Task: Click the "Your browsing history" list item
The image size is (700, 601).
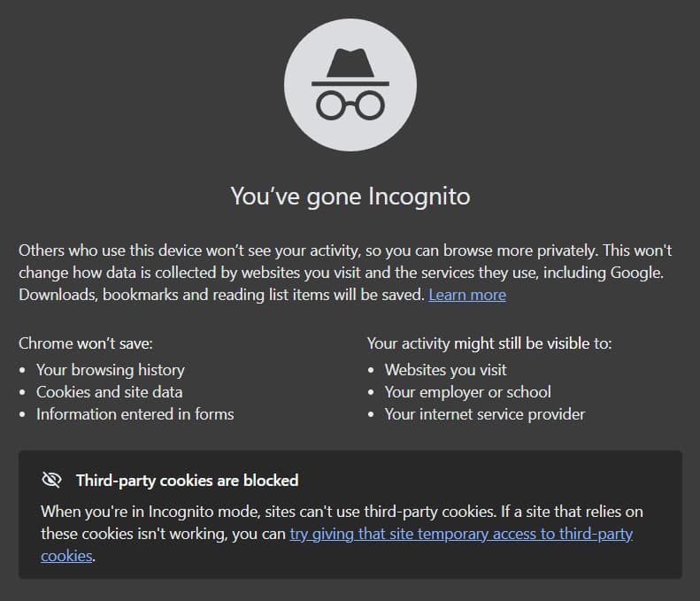Action: click(110, 369)
